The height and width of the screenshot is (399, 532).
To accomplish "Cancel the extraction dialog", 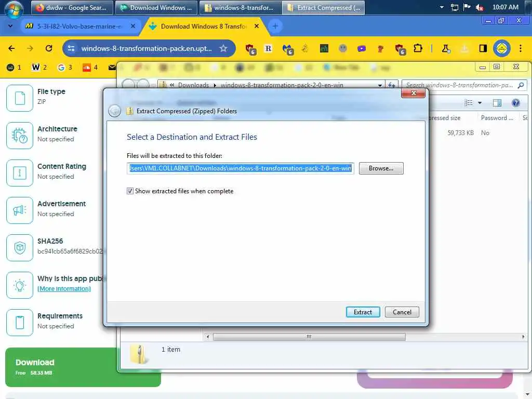I will point(402,312).
